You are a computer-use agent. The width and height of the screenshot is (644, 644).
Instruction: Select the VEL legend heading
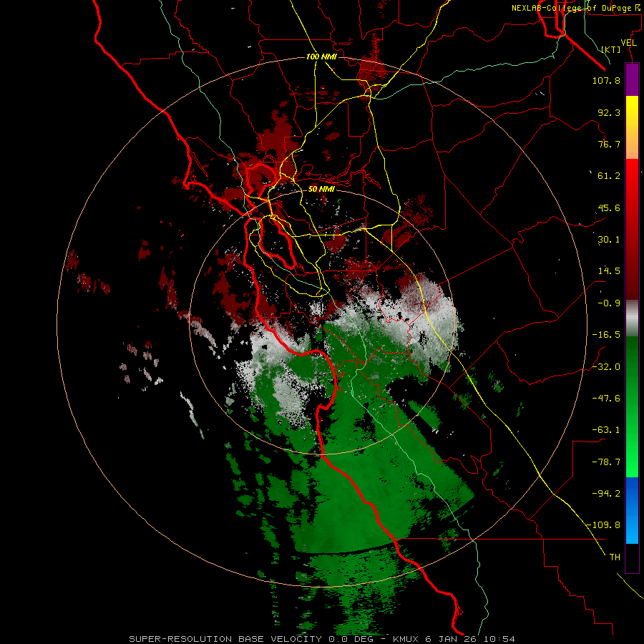pos(628,43)
